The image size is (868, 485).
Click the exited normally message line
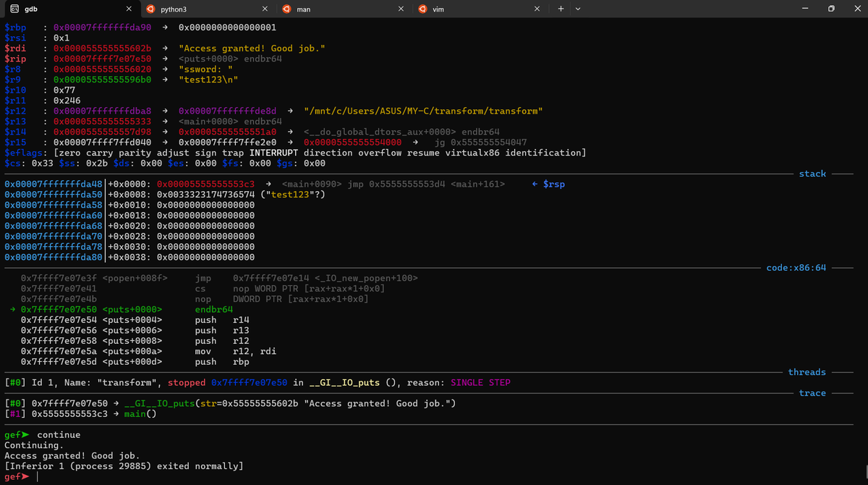pyautogui.click(x=124, y=466)
